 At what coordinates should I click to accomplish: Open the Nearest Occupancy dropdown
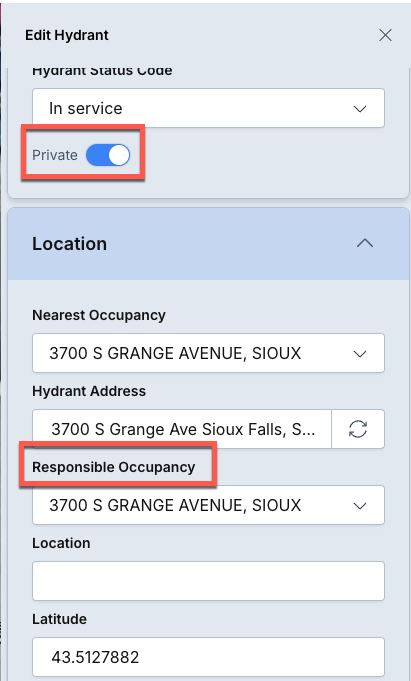(x=208, y=353)
